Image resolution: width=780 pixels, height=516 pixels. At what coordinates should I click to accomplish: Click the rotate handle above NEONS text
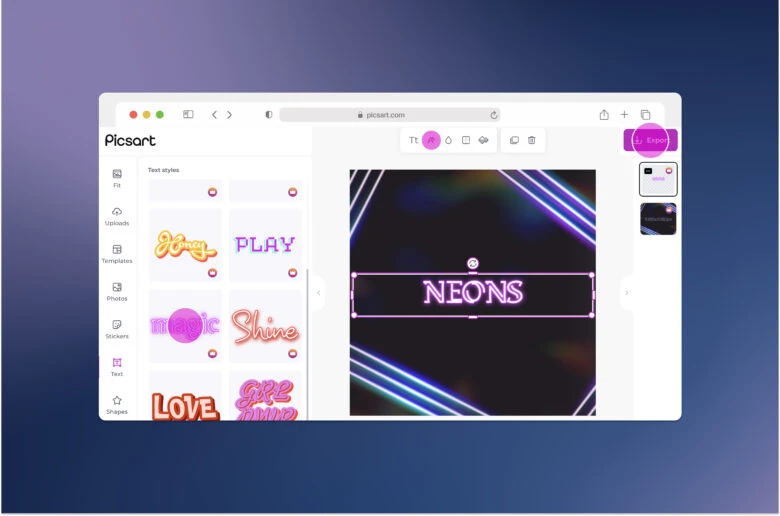click(473, 263)
